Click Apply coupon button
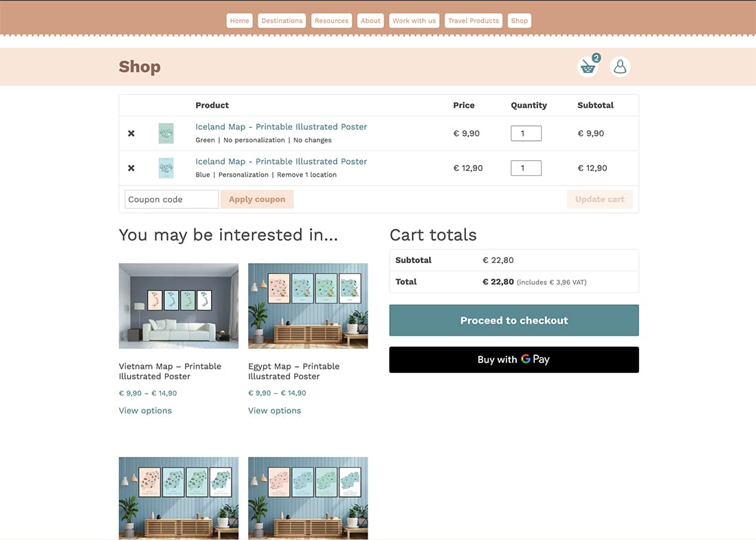 tap(257, 199)
